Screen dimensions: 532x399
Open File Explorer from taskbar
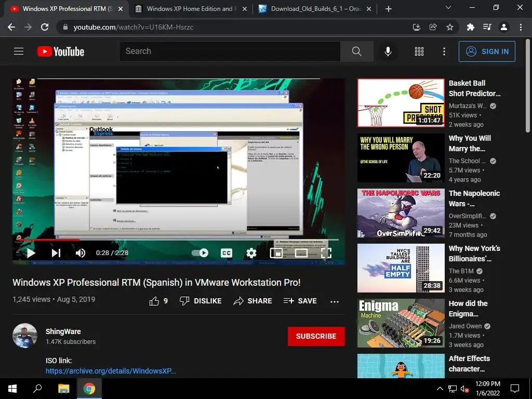point(63,389)
